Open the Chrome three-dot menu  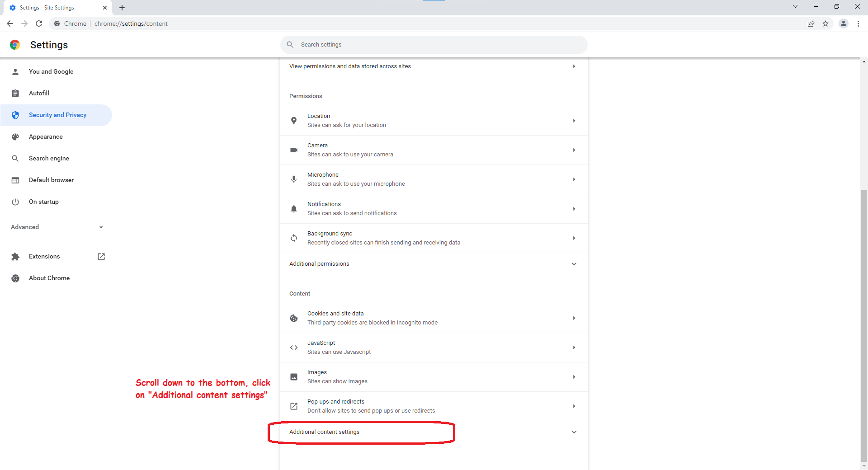tap(858, 23)
